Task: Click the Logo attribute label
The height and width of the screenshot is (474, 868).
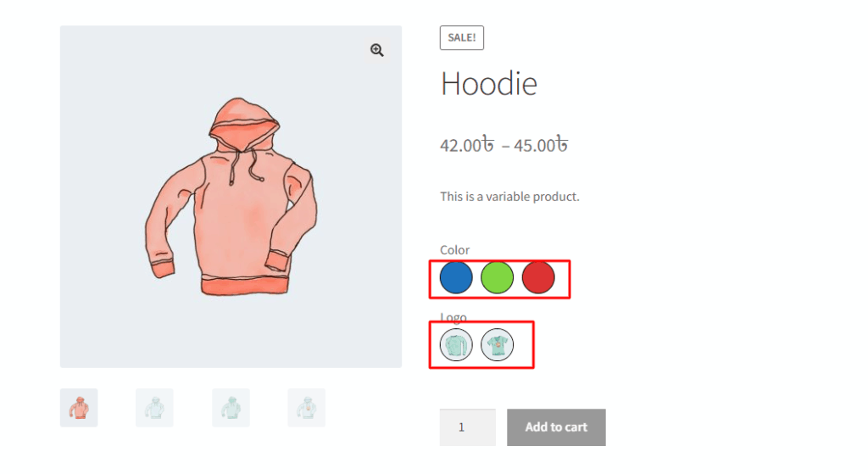Action: pyautogui.click(x=453, y=317)
